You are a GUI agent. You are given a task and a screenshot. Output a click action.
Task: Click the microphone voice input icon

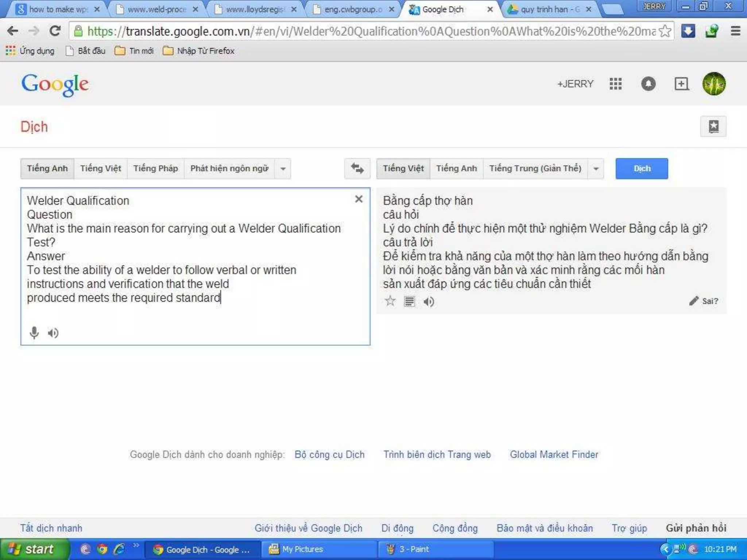point(34,332)
